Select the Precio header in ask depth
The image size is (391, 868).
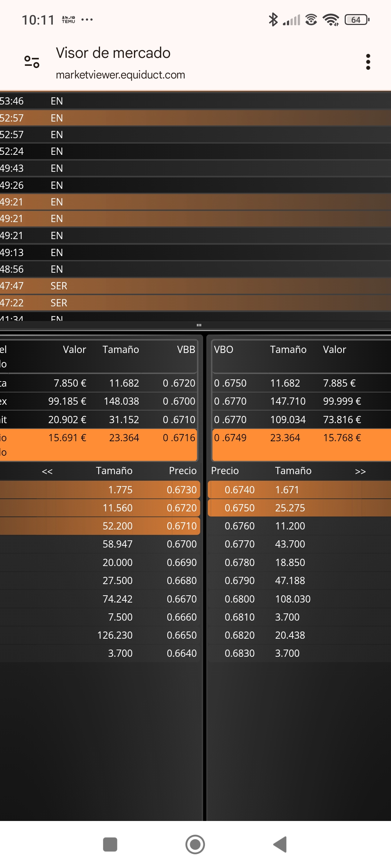pos(225,471)
